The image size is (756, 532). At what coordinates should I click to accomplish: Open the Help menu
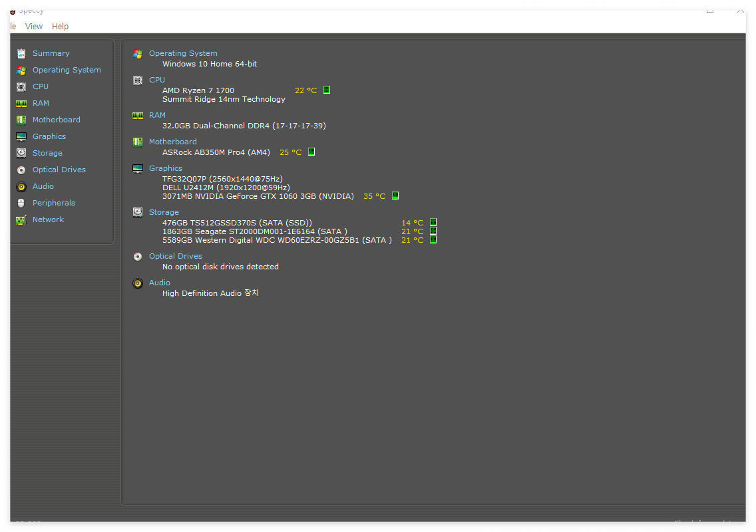tap(61, 27)
